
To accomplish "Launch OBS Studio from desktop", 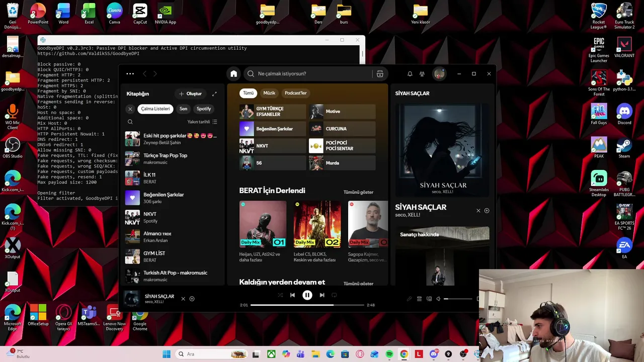I will coord(13,148).
